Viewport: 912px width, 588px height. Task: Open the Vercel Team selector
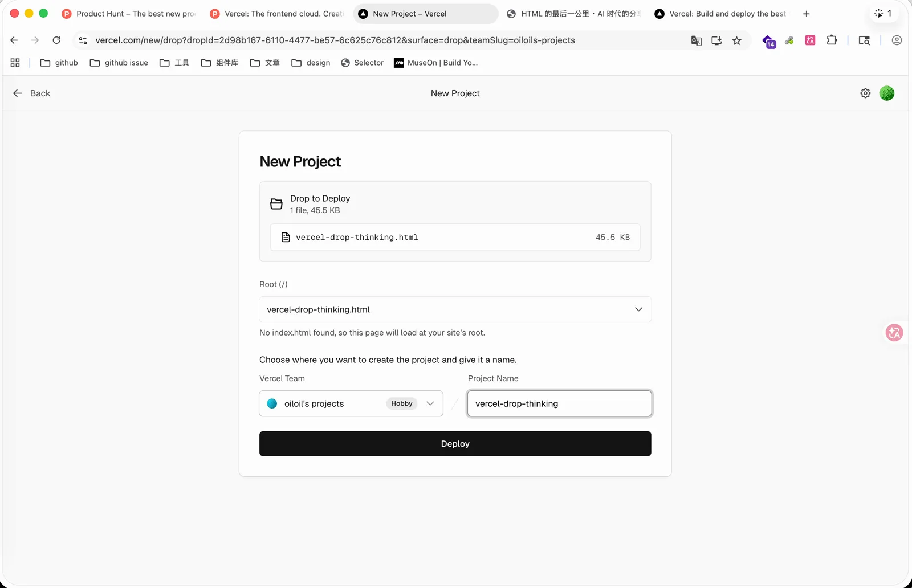[351, 403]
